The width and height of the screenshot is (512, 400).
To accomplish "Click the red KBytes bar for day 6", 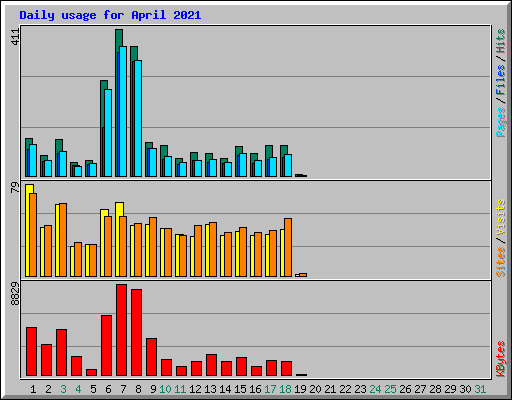I will 106,346.
